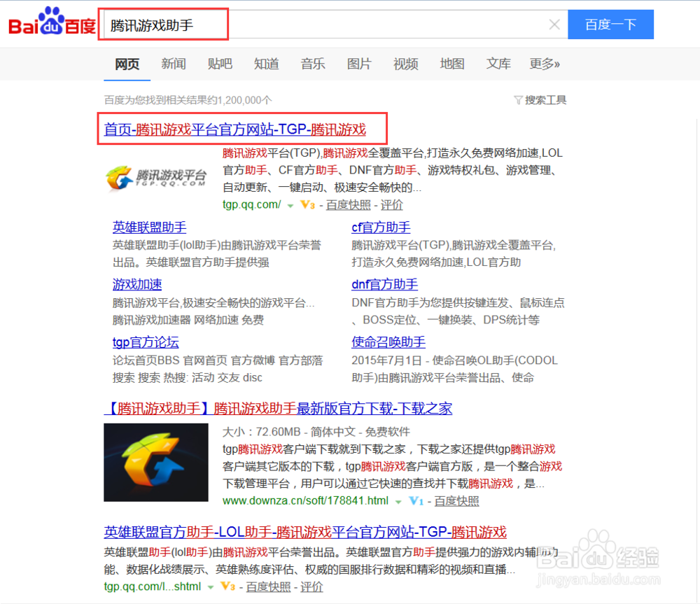Select the 网页 tab
Viewport: 700px width, 604px height.
[127, 64]
